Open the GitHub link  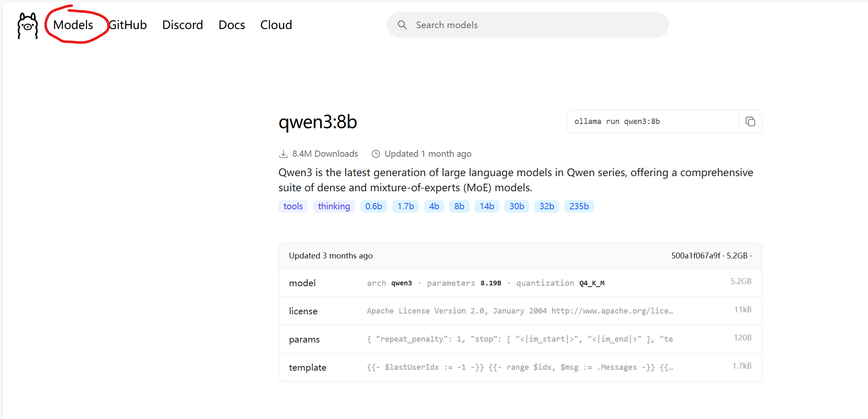click(x=128, y=25)
